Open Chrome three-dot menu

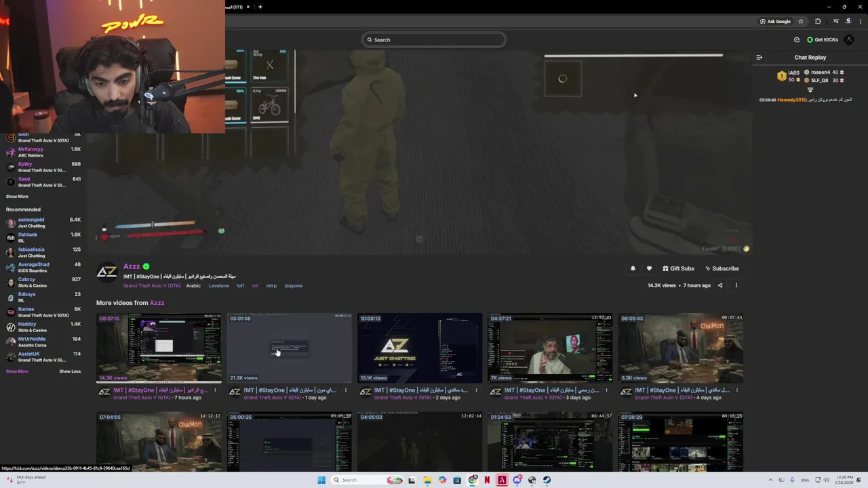tap(861, 21)
